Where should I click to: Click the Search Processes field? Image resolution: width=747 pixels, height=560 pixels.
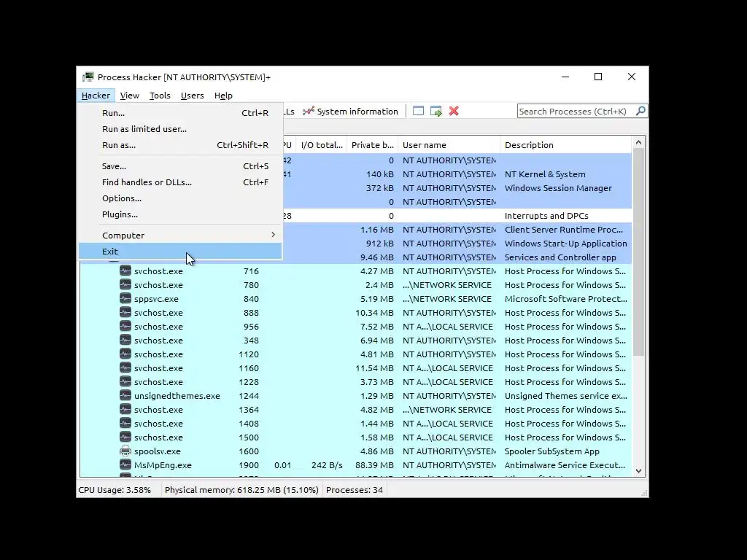(x=576, y=111)
